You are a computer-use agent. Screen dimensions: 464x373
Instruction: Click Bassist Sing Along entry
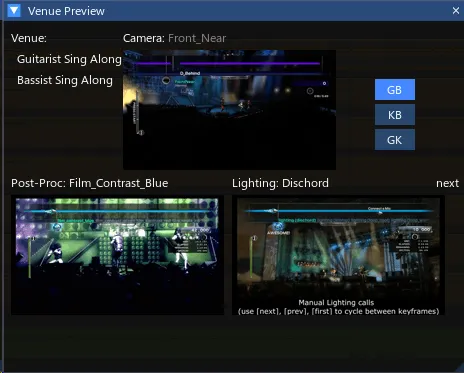[65, 80]
